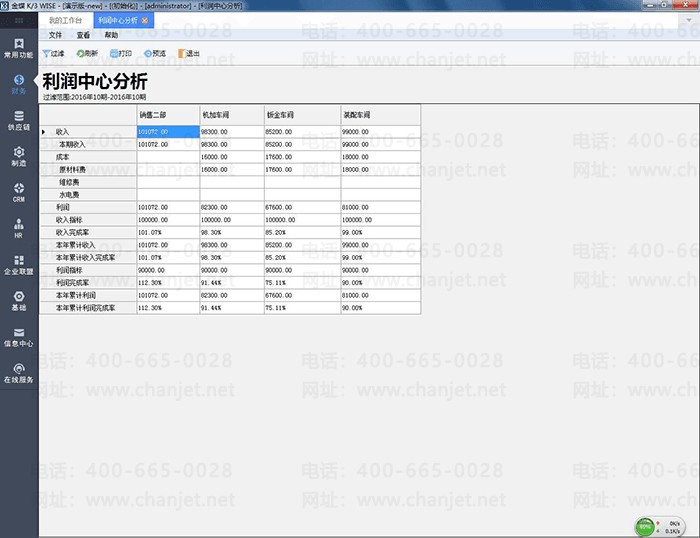Open the 文件 menu
The image size is (700, 538).
tap(56, 35)
